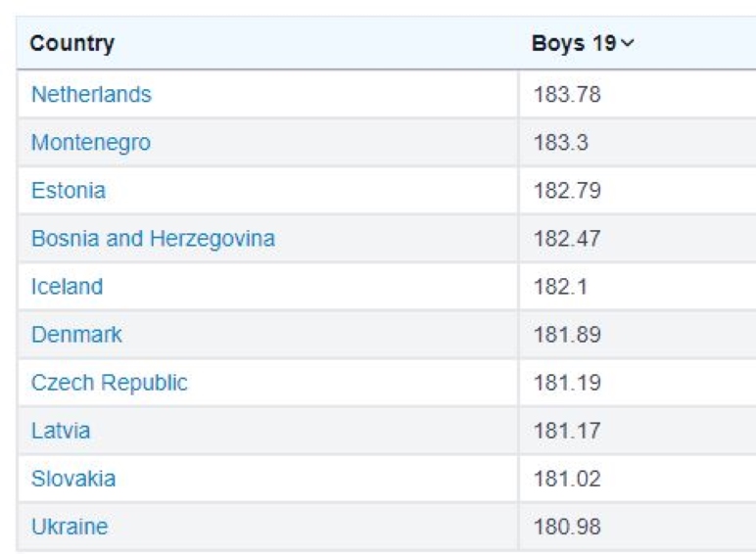This screenshot has width=756, height=554.
Task: Go to Bosnia and Herzegovina page
Action: 153,239
